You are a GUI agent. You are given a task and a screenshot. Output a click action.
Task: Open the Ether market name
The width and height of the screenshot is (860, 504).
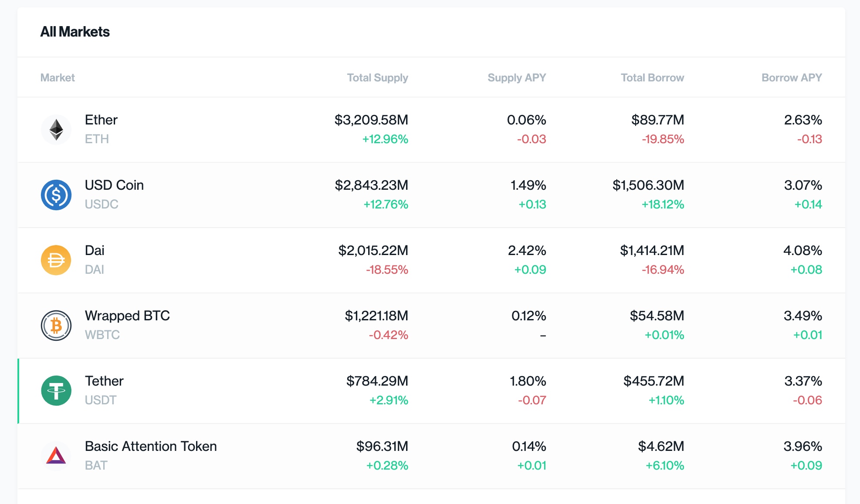point(101,120)
